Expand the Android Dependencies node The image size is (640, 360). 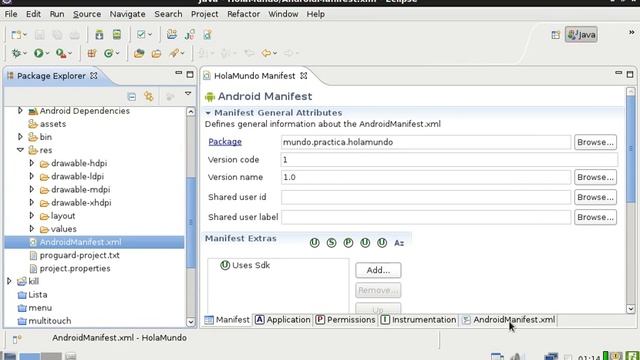pos(20,111)
